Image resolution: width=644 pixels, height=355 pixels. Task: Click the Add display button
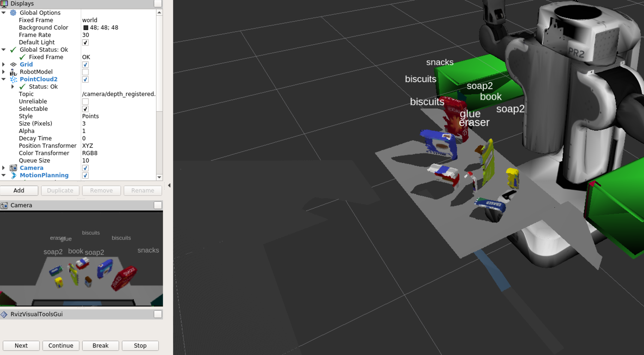point(19,190)
